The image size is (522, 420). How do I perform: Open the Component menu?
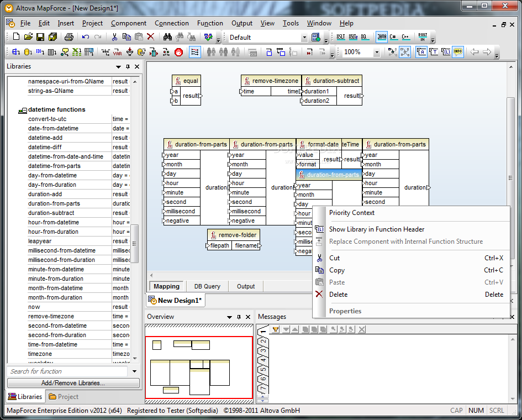[x=129, y=23]
